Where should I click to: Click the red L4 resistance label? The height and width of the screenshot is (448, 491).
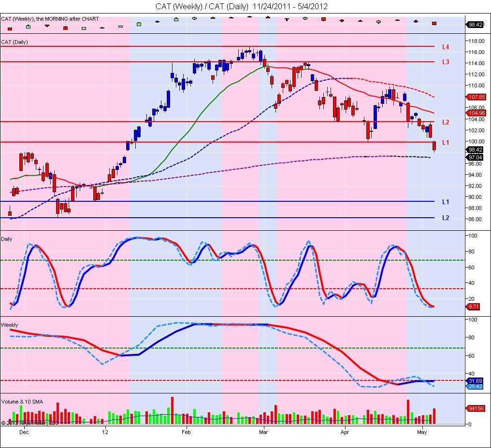[446, 47]
